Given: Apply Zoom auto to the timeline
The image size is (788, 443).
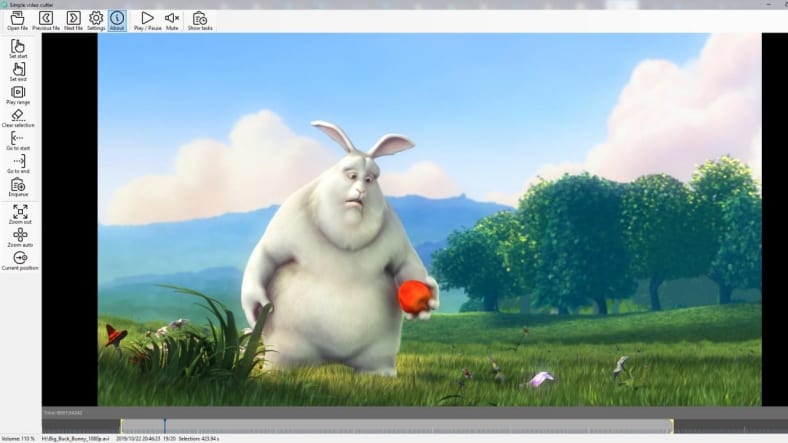Looking at the screenshot, I should [x=20, y=238].
